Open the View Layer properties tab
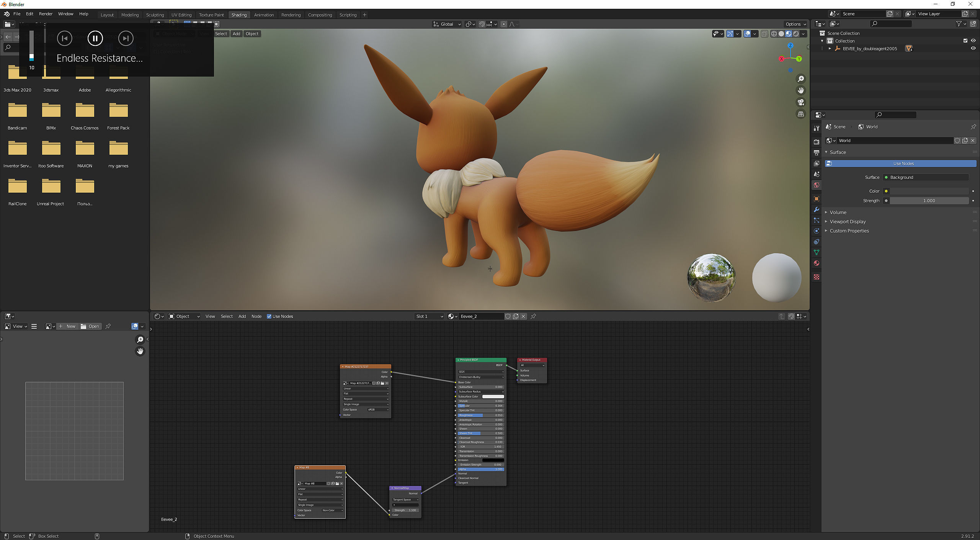The image size is (980, 540). click(817, 163)
